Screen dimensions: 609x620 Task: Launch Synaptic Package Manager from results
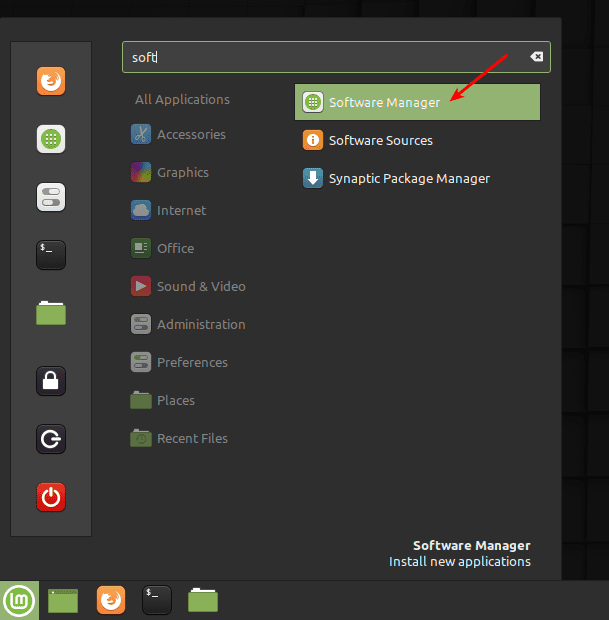[x=417, y=178]
